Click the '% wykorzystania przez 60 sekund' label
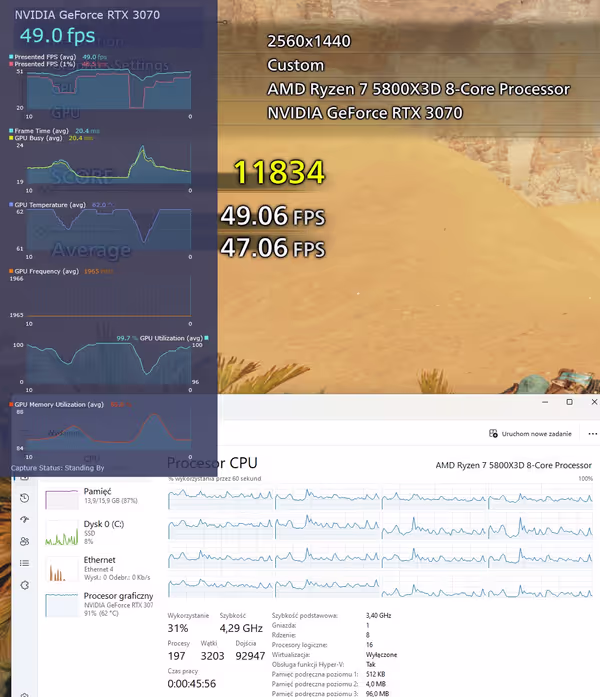Screen dimensions: 600x697 pyautogui.click(x=215, y=479)
